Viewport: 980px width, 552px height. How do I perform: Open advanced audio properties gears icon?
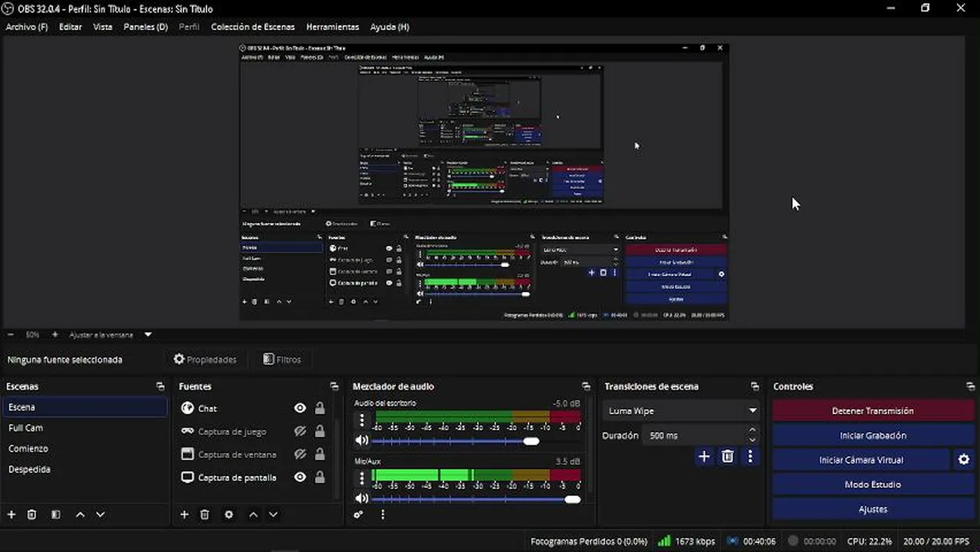pyautogui.click(x=358, y=514)
